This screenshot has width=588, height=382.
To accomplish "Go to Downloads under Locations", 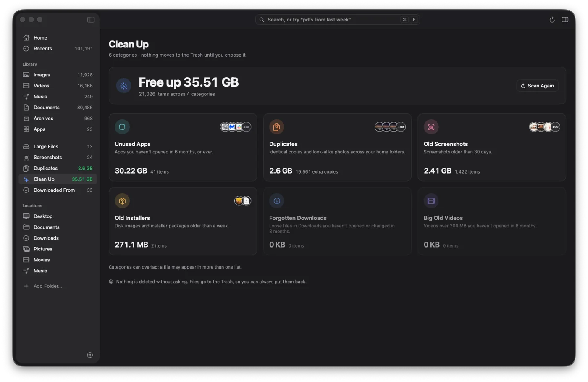I will [58, 238].
